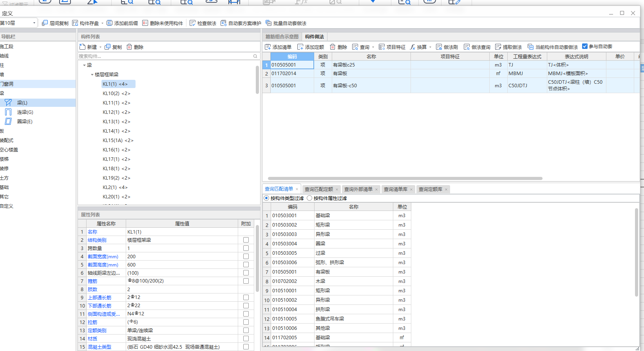This screenshot has width=644, height=351.
Task: Click the 上部通长筋 property link
Action: (99, 298)
